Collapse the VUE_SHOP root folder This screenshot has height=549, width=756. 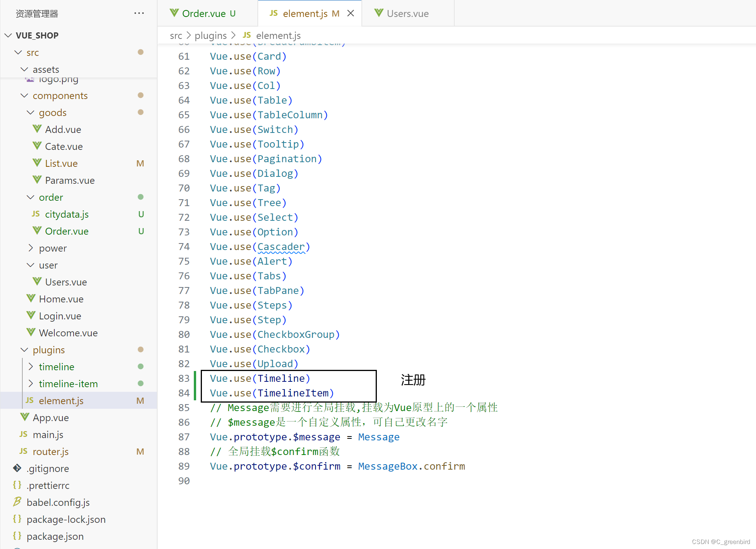[x=8, y=35]
